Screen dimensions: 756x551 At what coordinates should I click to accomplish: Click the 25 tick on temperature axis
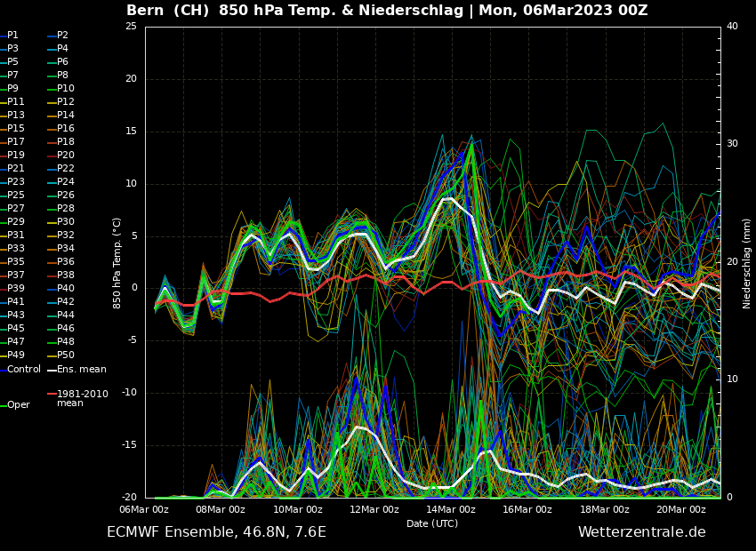pos(131,27)
